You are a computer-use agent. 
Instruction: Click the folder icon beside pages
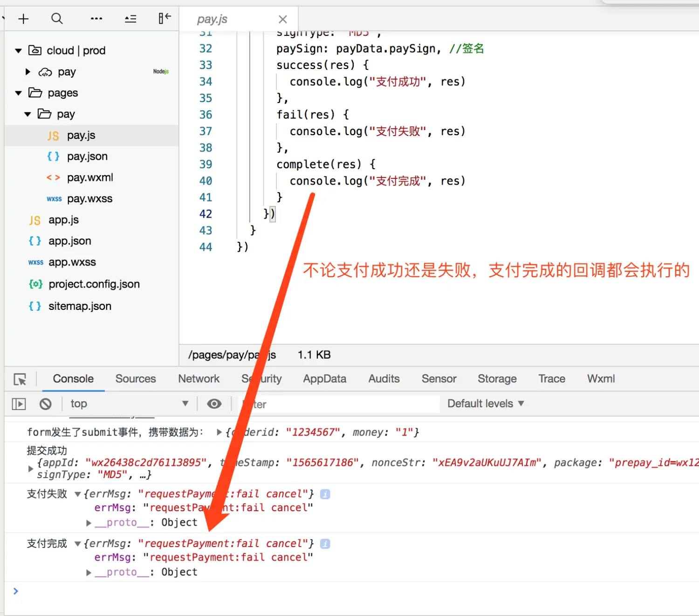35,93
